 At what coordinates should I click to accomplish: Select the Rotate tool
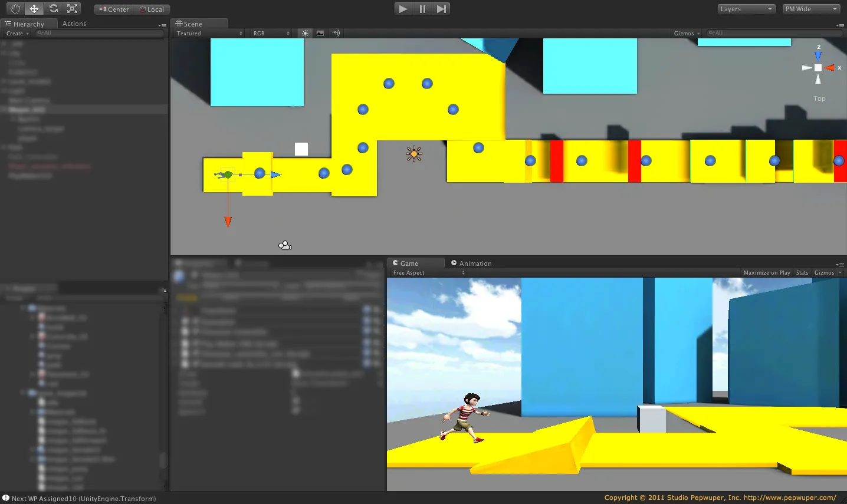54,9
